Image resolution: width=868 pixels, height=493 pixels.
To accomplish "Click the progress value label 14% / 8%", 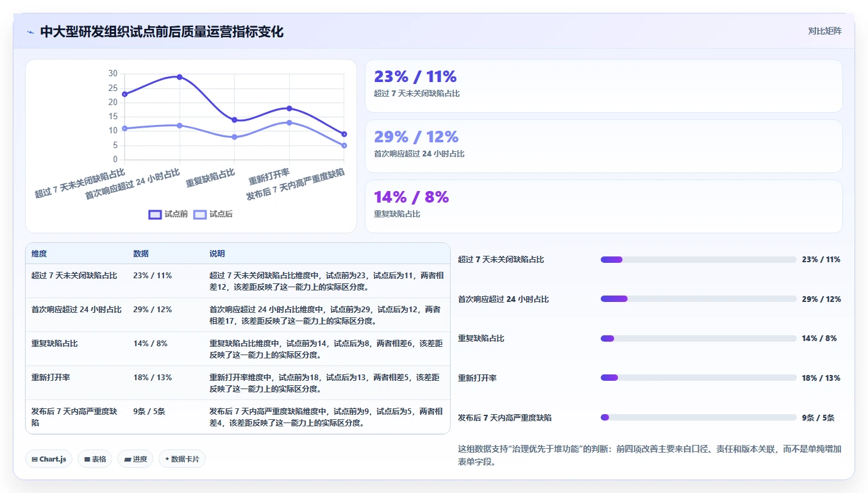I will click(819, 338).
